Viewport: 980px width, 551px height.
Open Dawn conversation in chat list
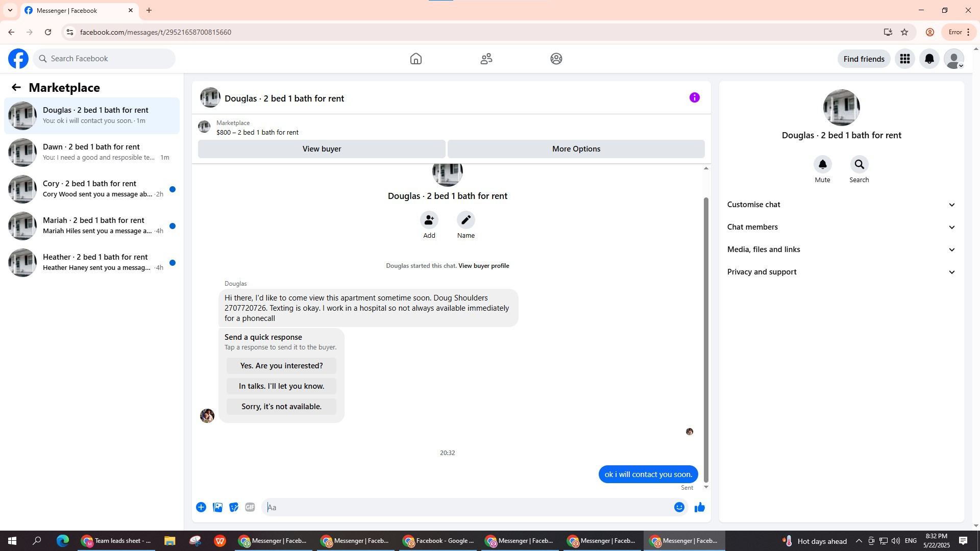[92, 153]
